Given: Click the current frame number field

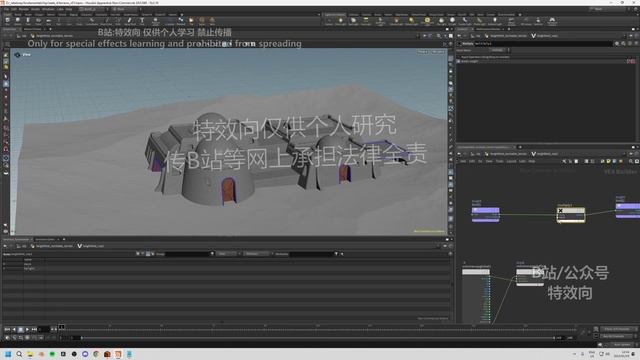Looking at the screenshot, I should [x=44, y=329].
